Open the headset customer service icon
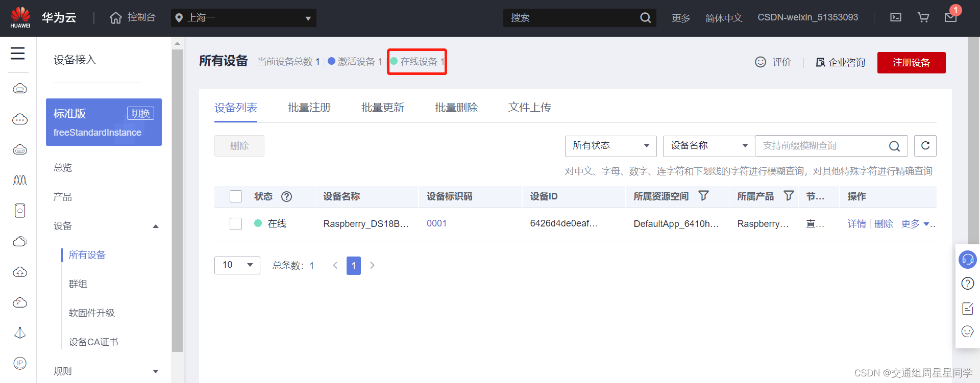This screenshot has height=383, width=980. 968,260
